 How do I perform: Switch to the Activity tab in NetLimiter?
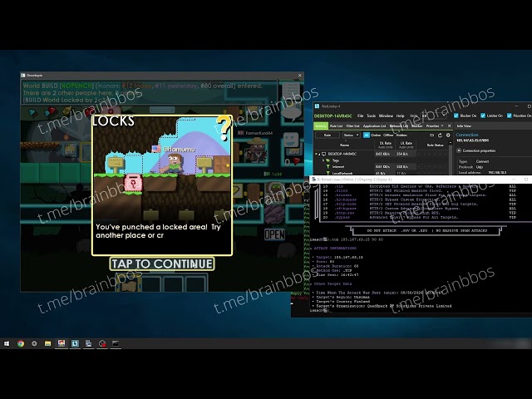(321, 126)
